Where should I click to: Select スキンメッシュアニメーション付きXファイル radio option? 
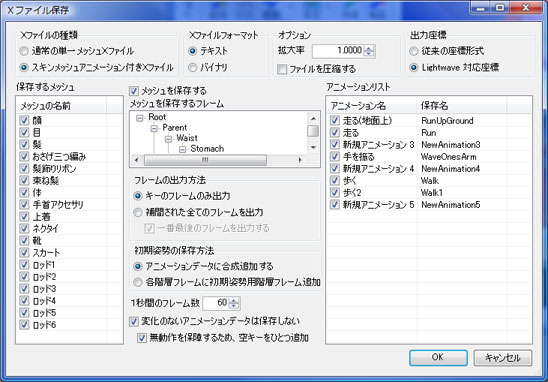[24, 67]
